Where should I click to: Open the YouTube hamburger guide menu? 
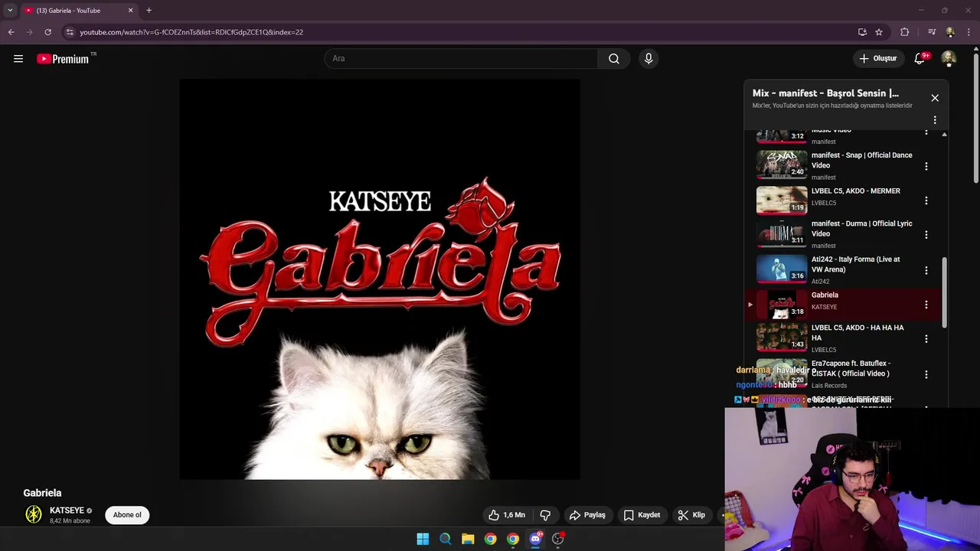point(18,59)
